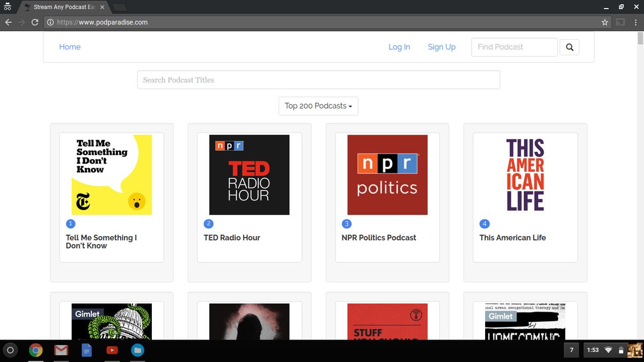
Task: Open Gmail from the shelf
Action: coord(61,350)
